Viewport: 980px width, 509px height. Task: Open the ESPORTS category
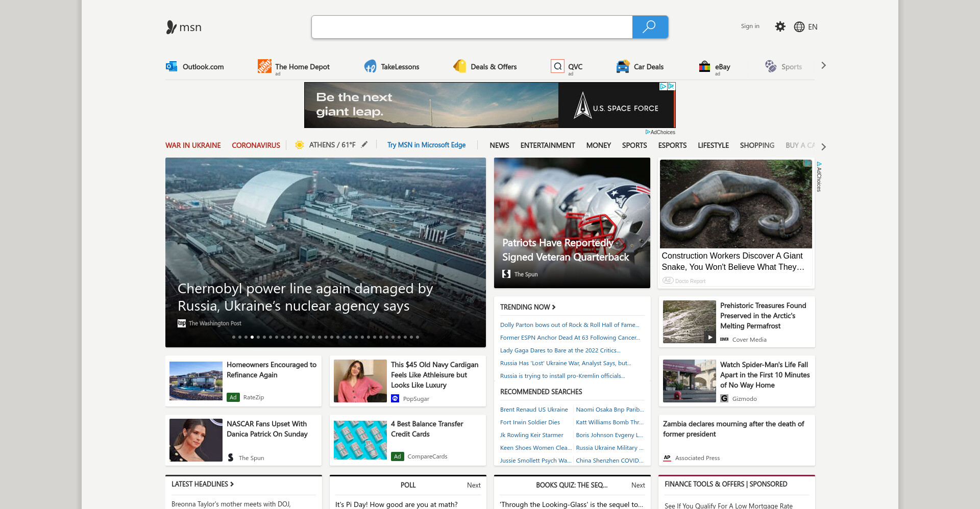tap(672, 145)
